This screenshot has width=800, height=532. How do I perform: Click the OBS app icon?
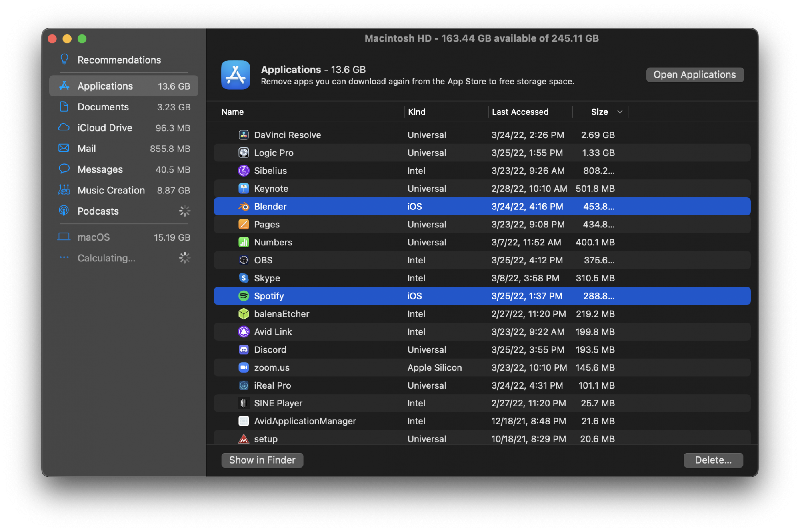pyautogui.click(x=244, y=260)
